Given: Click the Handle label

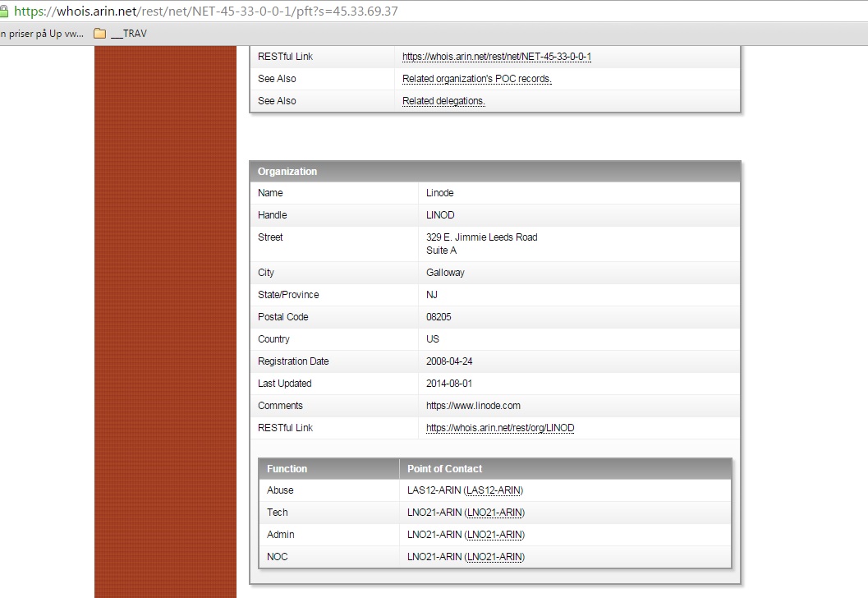Looking at the screenshot, I should [273, 215].
